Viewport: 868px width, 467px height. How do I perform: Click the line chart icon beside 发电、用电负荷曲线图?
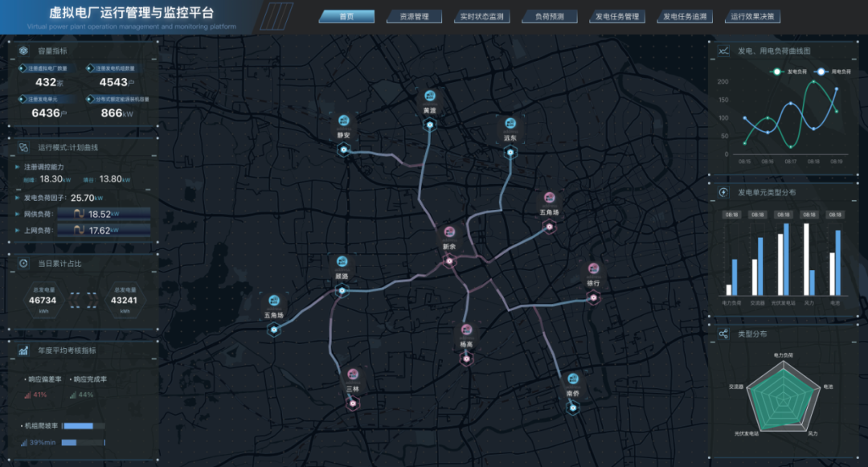point(723,51)
